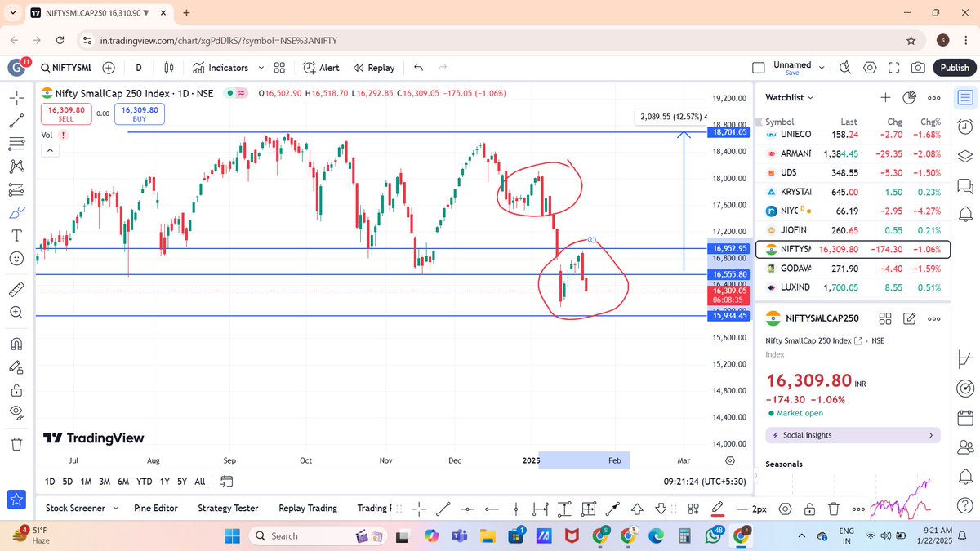980x551 pixels.
Task: Select the Brush drawing tool
Action: click(x=16, y=212)
